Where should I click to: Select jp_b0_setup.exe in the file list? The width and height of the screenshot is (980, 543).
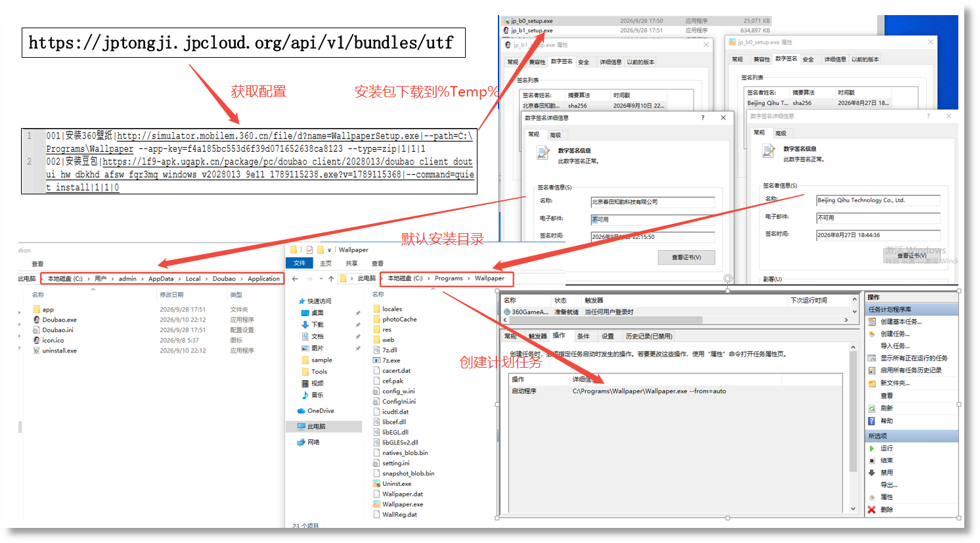click(x=636, y=21)
